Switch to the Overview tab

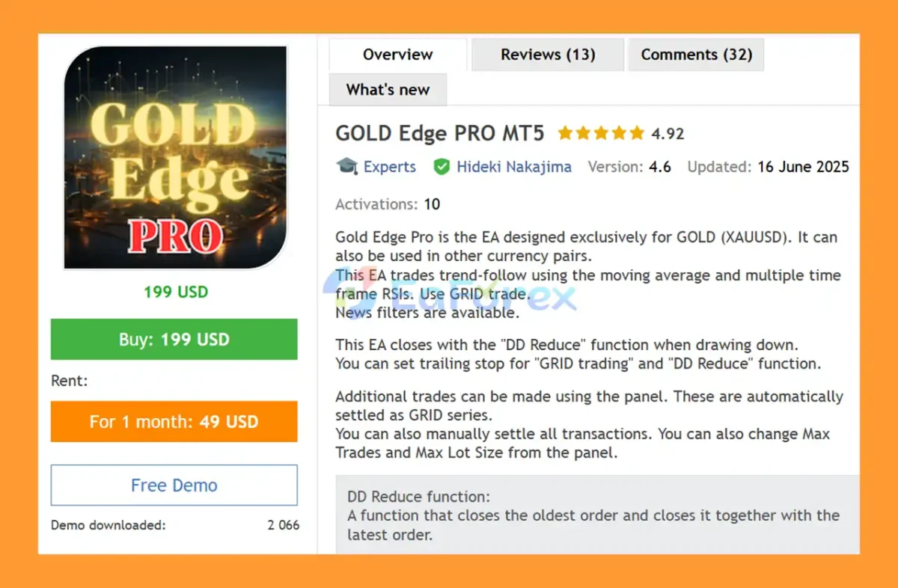[397, 55]
